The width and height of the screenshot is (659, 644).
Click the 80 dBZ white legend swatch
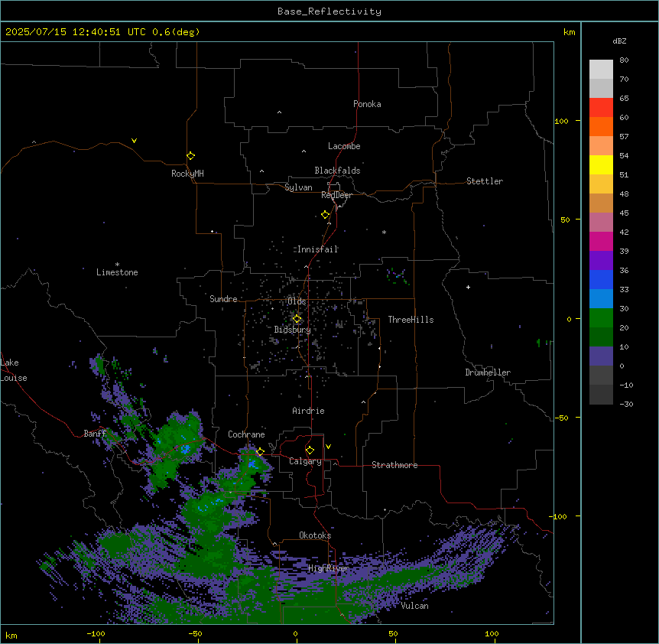[601, 70]
